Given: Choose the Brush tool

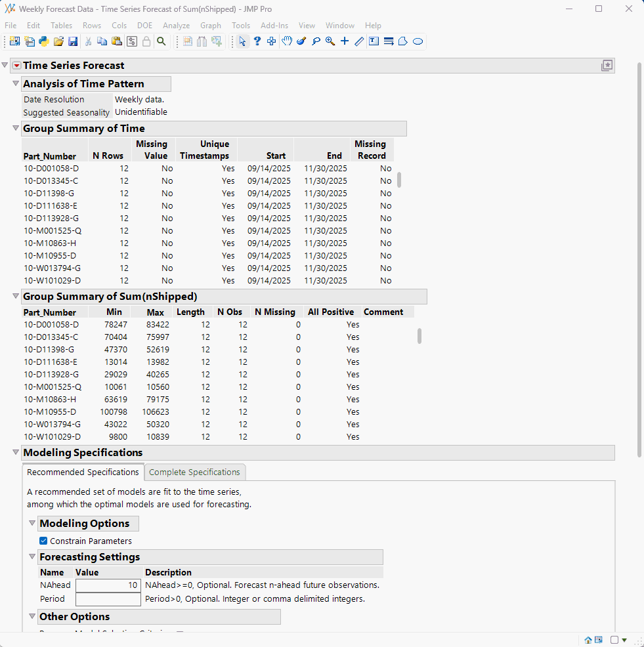Looking at the screenshot, I should (x=301, y=41).
